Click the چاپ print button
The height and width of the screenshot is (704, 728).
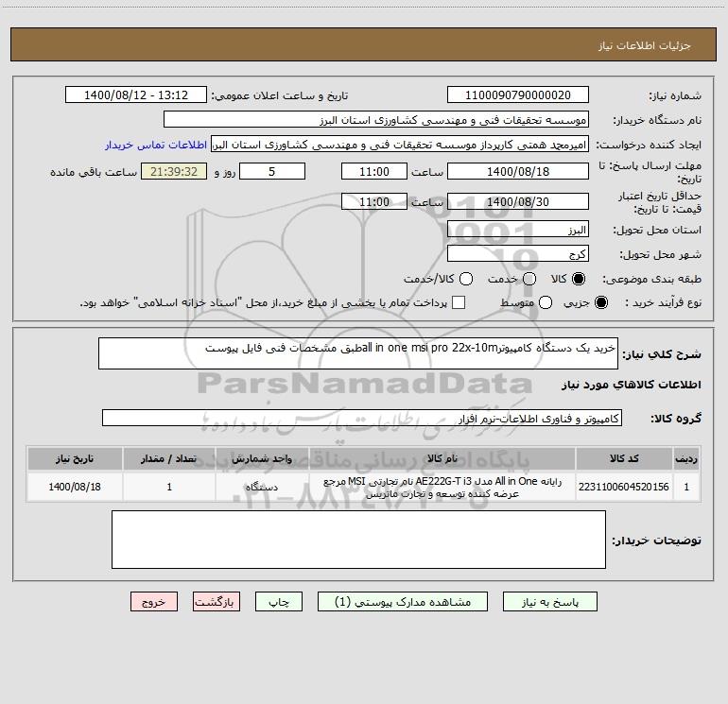tap(279, 601)
